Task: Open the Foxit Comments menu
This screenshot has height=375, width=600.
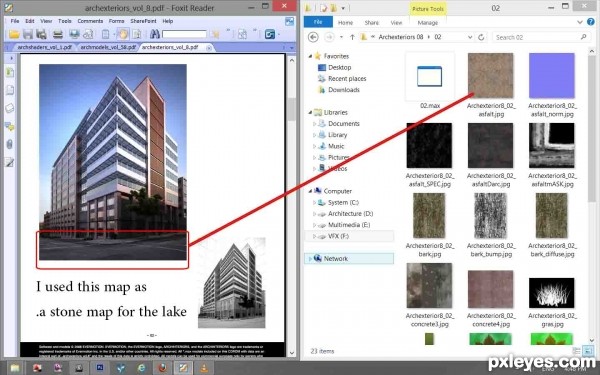Action: pyautogui.click(x=90, y=21)
